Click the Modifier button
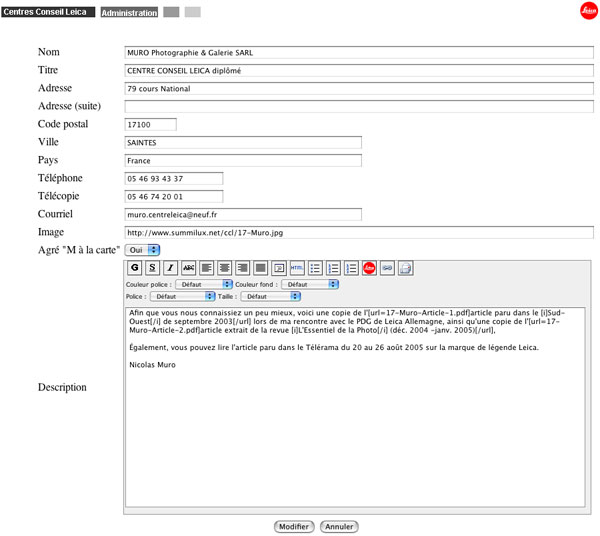The width and height of the screenshot is (600, 536). tap(294, 526)
